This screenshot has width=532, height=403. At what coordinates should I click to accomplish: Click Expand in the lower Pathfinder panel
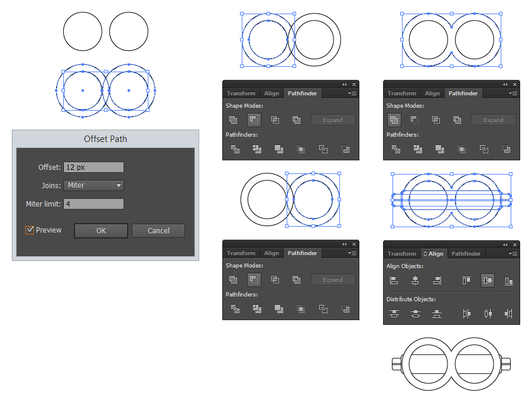tap(333, 280)
